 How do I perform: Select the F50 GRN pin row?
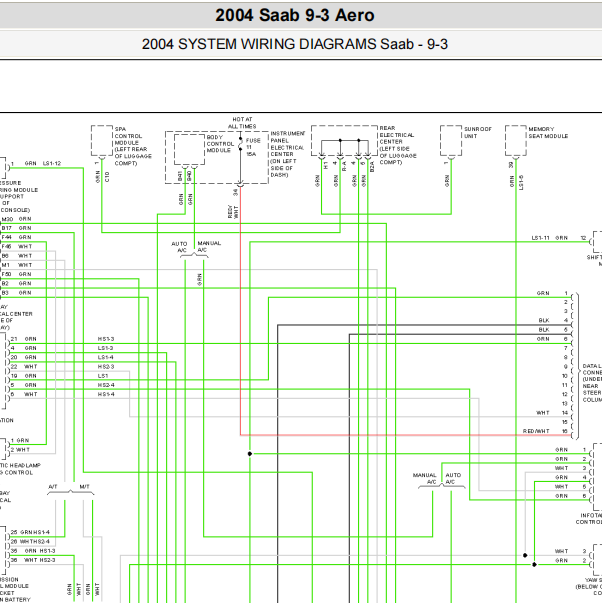click(17, 274)
